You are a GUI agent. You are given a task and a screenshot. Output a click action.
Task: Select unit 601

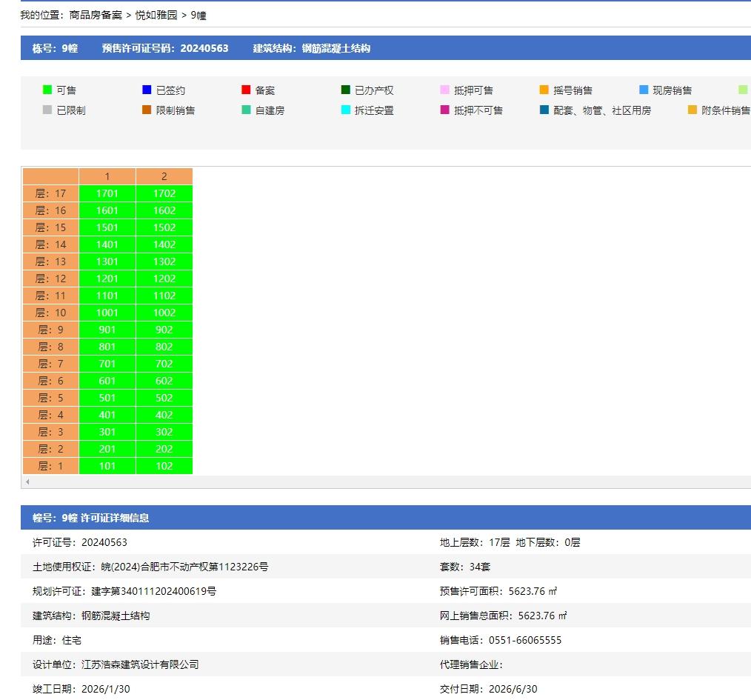tap(107, 381)
